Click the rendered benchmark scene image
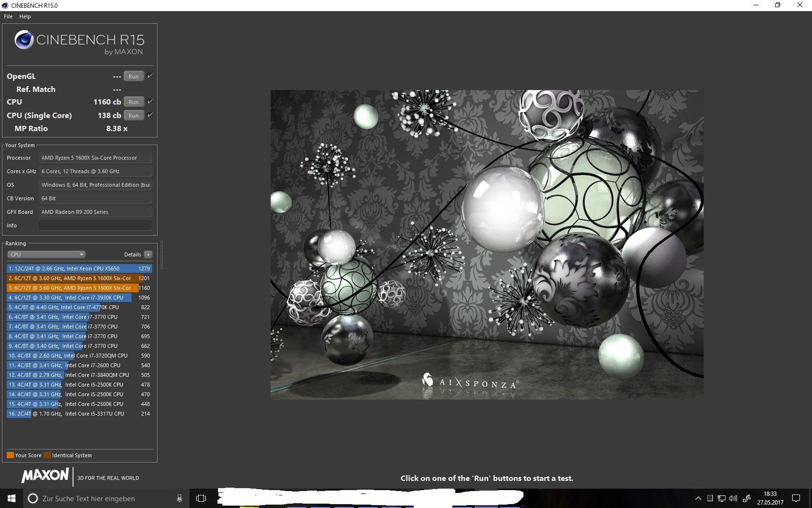The height and width of the screenshot is (508, 812). [487, 244]
